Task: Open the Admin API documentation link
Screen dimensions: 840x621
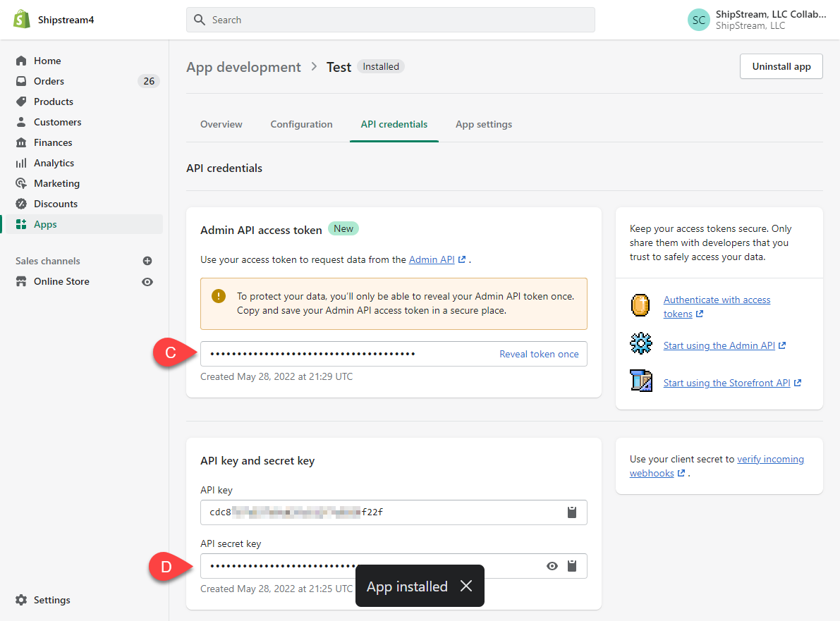Action: click(x=432, y=259)
